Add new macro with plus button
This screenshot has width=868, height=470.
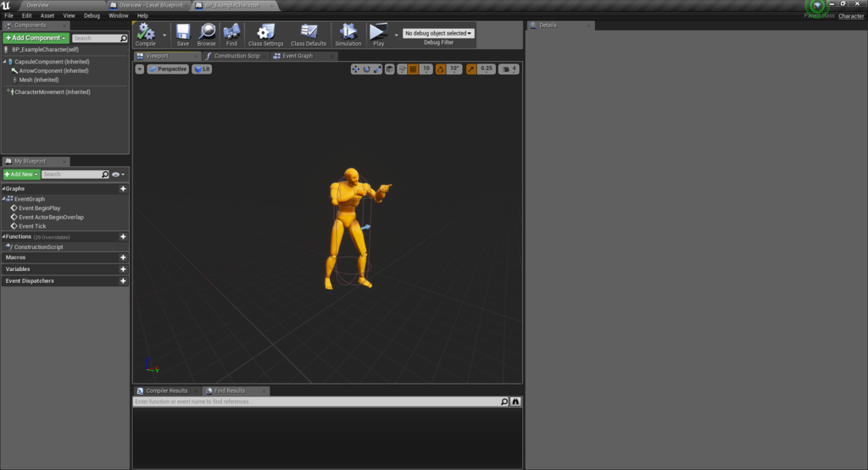click(x=123, y=257)
